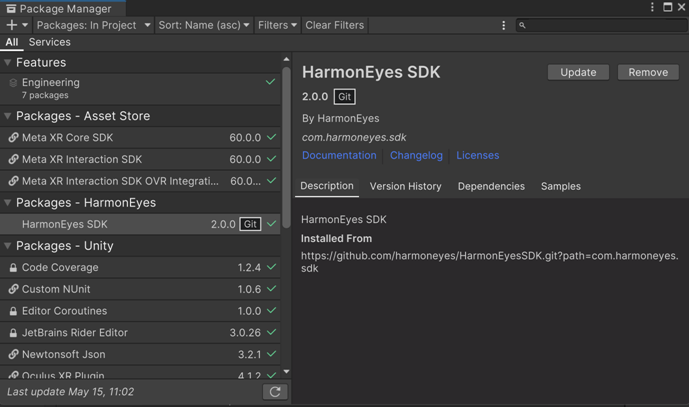Click the Engineering feature stack icon
Screen dimensions: 689x407
click(13, 83)
